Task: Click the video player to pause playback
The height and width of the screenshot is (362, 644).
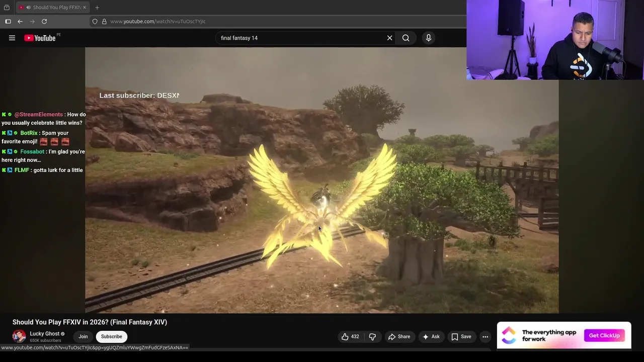Action: pos(321,180)
